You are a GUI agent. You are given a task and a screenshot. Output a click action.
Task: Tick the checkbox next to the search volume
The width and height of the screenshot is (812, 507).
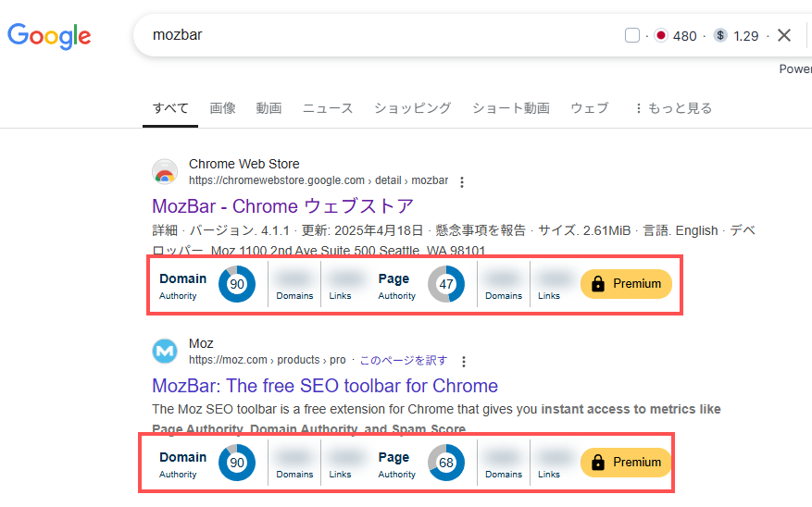[631, 35]
